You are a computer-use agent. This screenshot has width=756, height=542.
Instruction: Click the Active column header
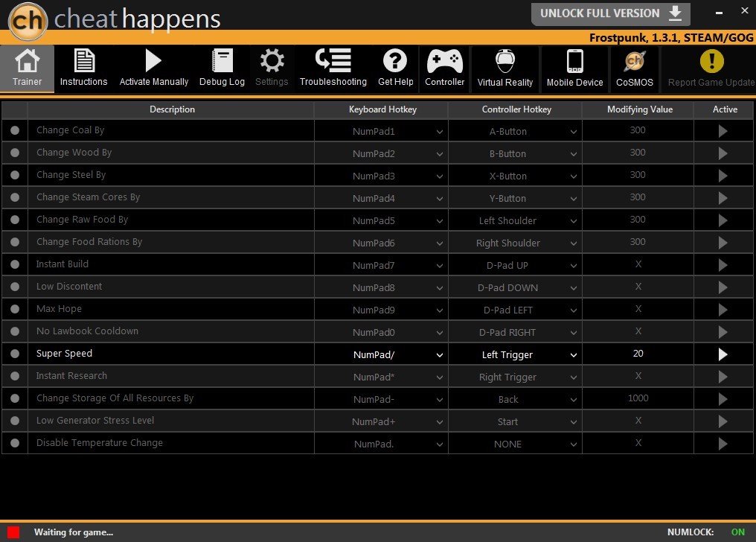tap(725, 109)
